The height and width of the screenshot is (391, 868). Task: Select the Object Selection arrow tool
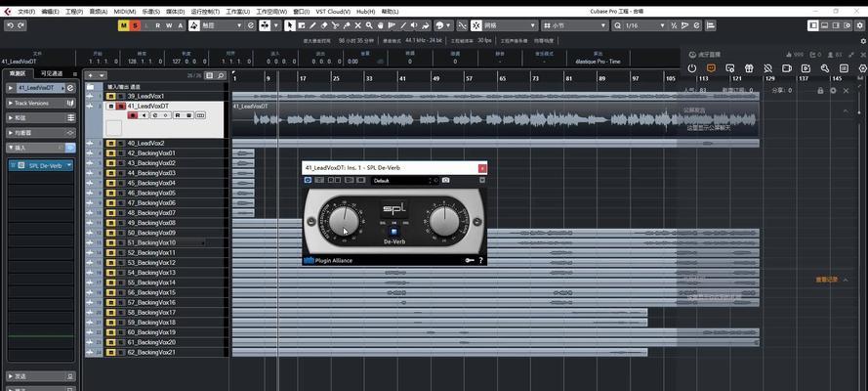click(x=290, y=25)
